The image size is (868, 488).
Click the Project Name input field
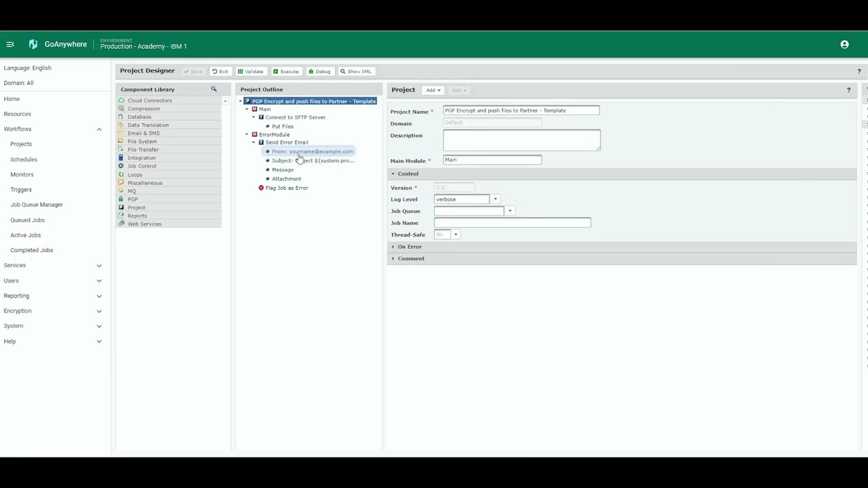coord(521,110)
